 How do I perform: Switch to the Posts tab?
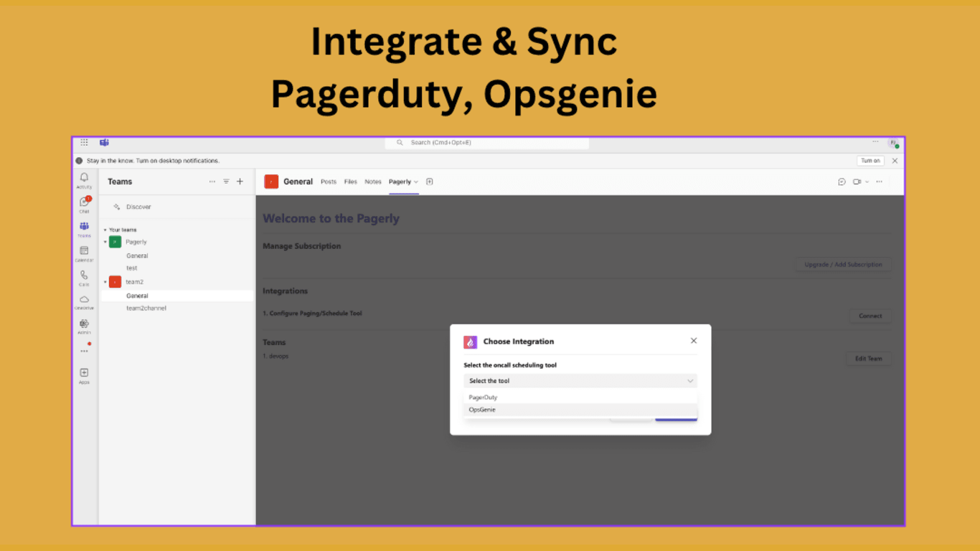click(329, 182)
